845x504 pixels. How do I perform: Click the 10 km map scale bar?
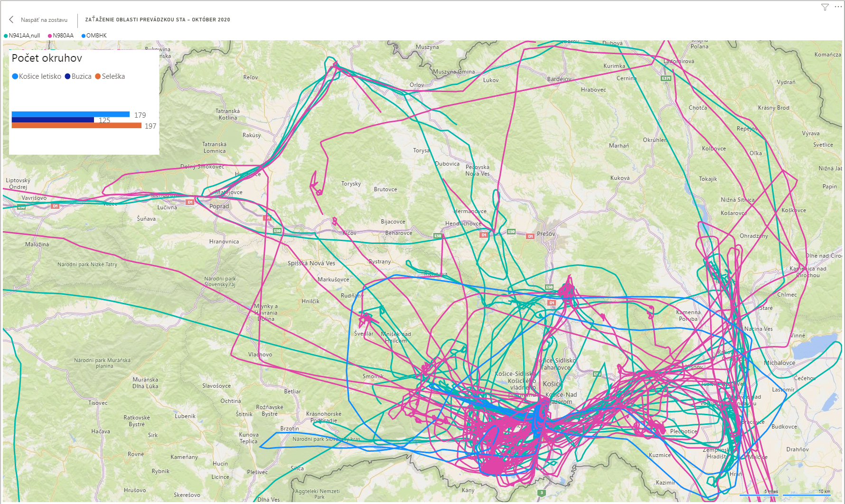(x=807, y=494)
